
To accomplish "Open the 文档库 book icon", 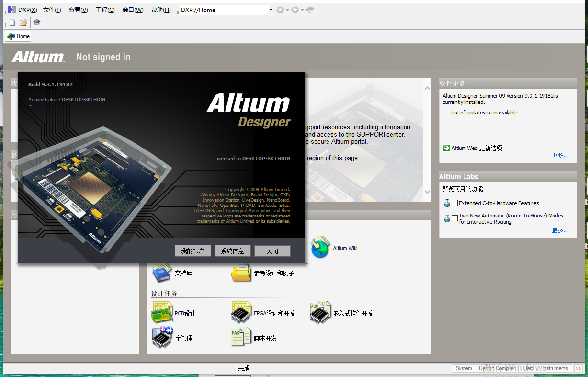I will (x=161, y=273).
